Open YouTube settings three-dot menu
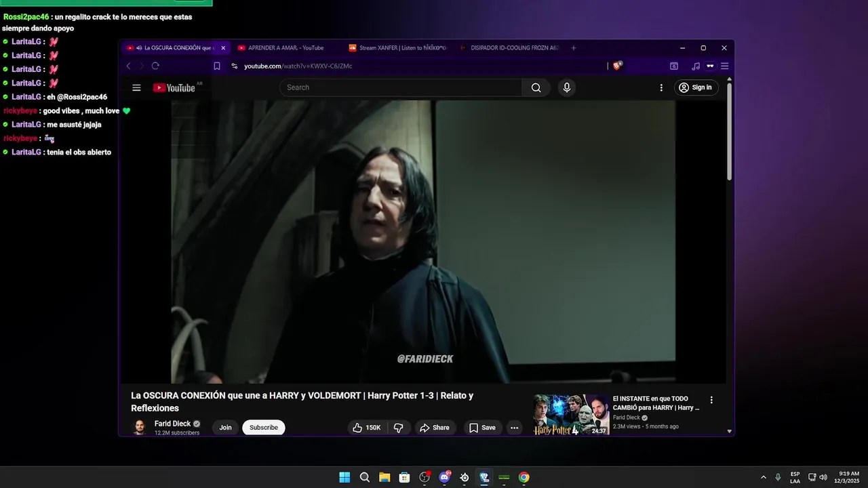This screenshot has height=488, width=868. pyautogui.click(x=661, y=87)
